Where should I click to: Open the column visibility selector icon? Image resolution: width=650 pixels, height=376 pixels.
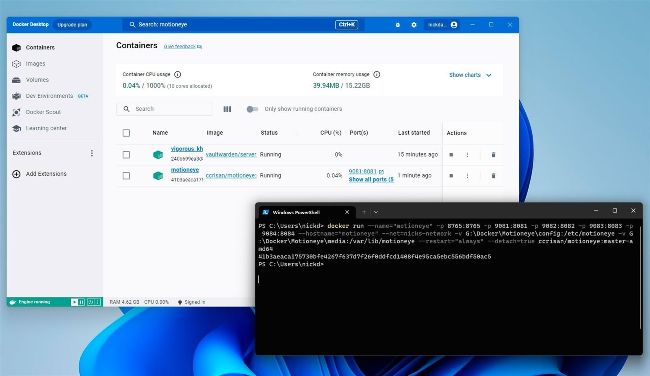(x=227, y=109)
